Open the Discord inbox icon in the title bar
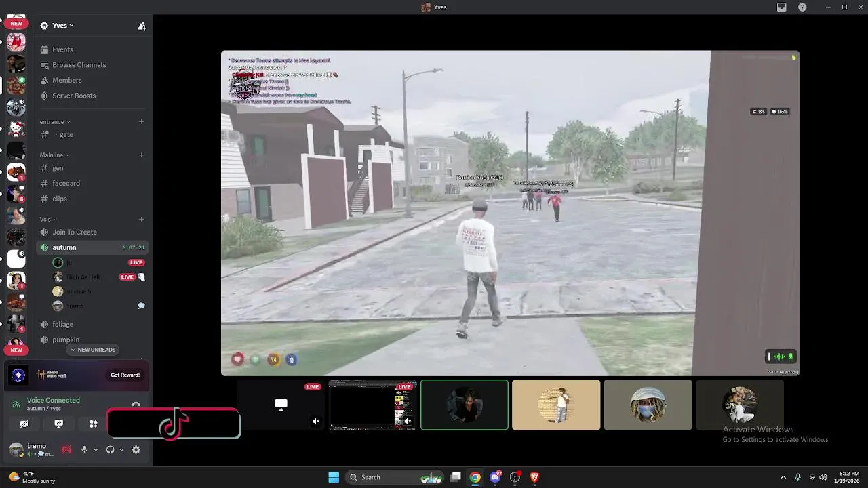Screen dimensions: 868x488 [782, 7]
